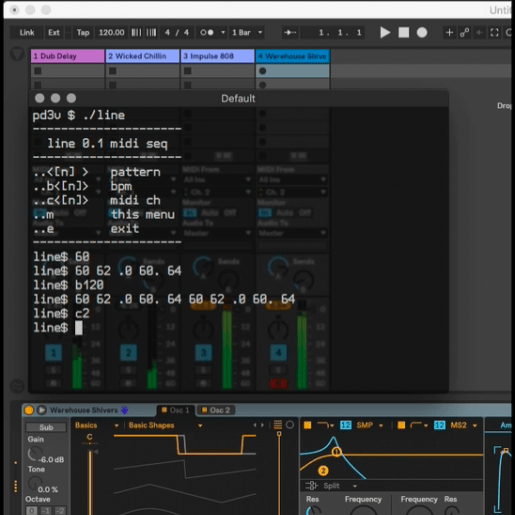The width and height of the screenshot is (515, 515).
Task: Open Filter 2 type shape dropdown
Action: point(419,425)
